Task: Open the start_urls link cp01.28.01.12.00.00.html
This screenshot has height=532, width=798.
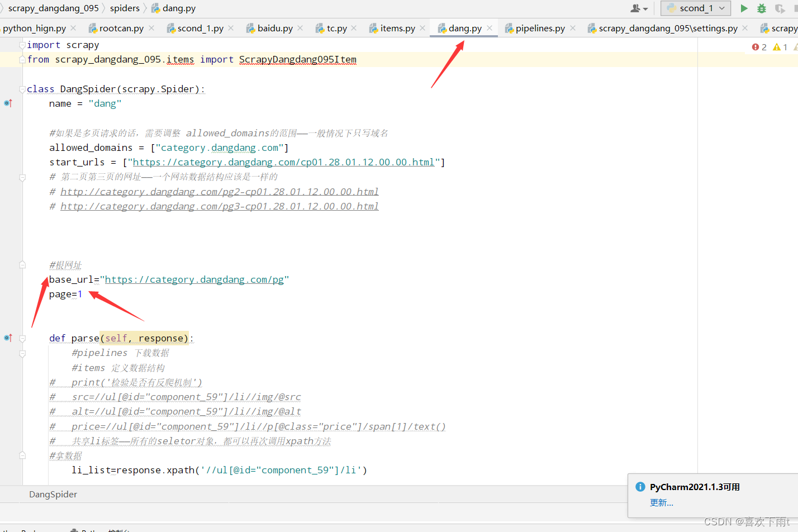Action: coord(283,162)
